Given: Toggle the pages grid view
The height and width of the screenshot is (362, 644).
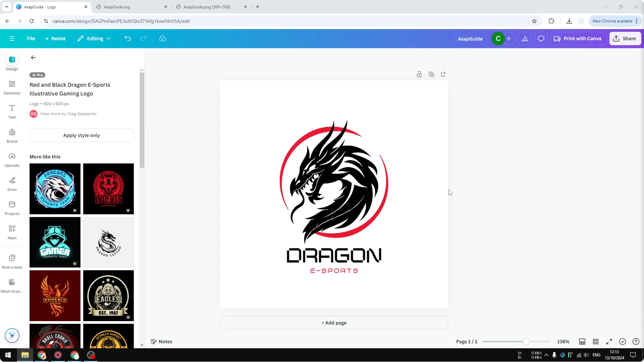Looking at the screenshot, I should pos(595,342).
